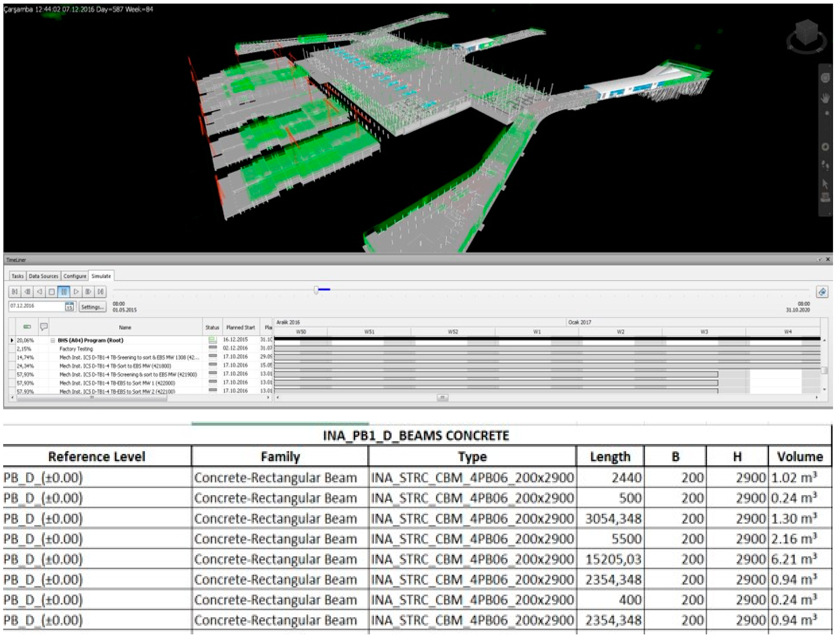840x640 pixels.
Task: Select the arrow Select tool in navigation bar
Action: (825, 184)
